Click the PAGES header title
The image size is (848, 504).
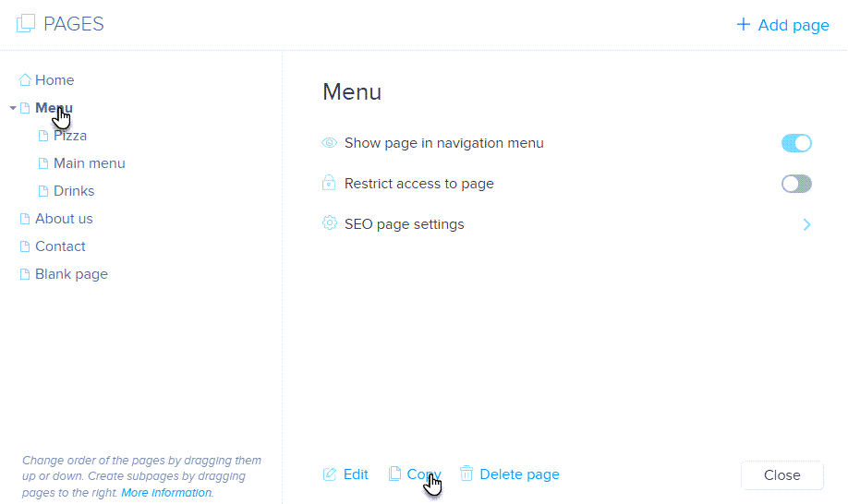click(x=74, y=24)
